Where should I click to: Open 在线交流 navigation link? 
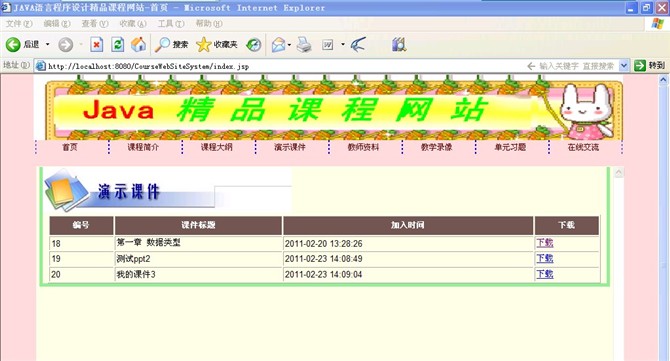583,147
